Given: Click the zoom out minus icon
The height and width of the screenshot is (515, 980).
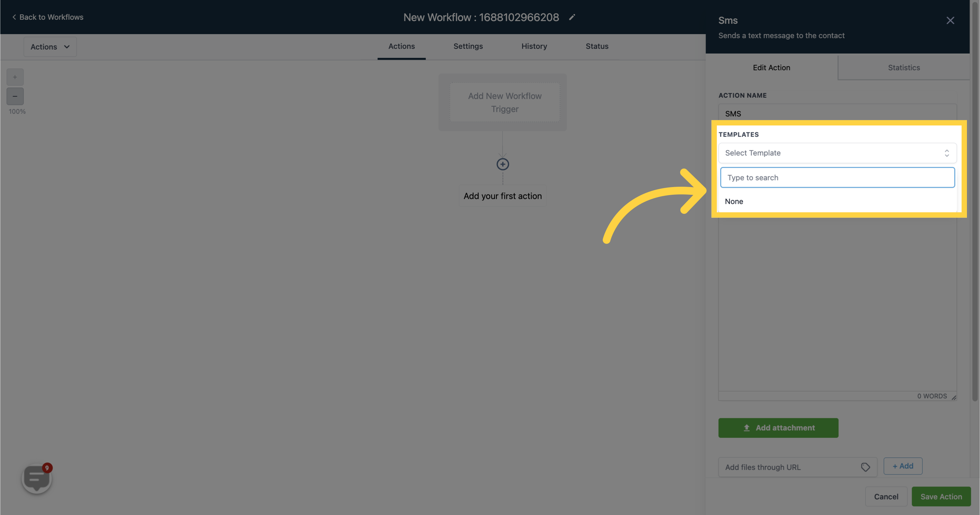Looking at the screenshot, I should 15,96.
